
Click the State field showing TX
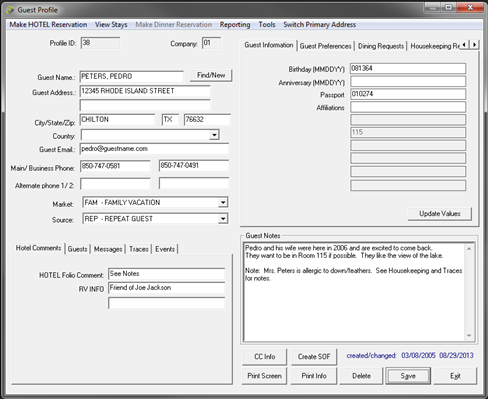point(170,119)
